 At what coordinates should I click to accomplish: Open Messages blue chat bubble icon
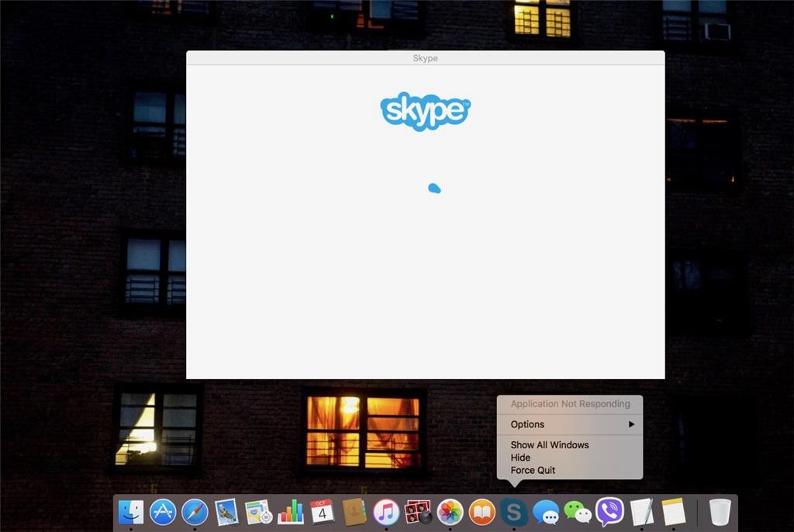[x=545, y=513]
